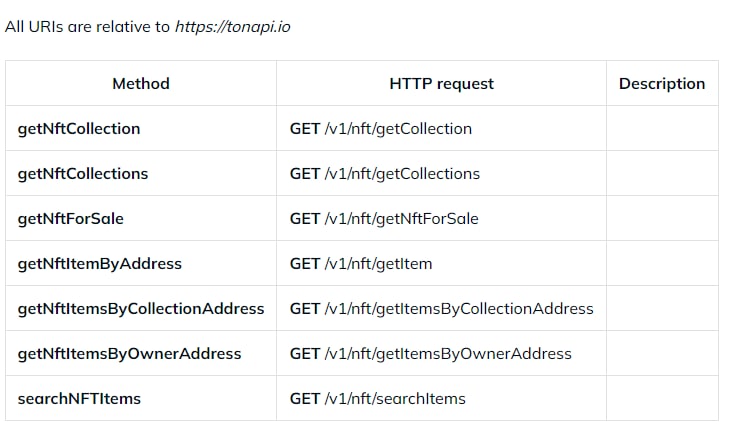This screenshot has width=729, height=431.
Task: Open the getNftItemByAddress method link
Action: pyautogui.click(x=99, y=264)
